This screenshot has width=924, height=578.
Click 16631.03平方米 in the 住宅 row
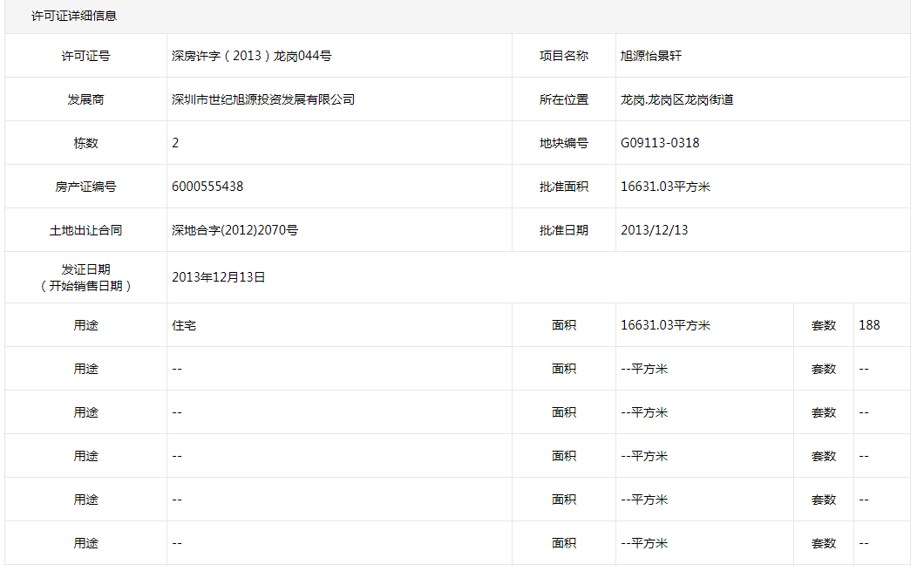click(665, 325)
